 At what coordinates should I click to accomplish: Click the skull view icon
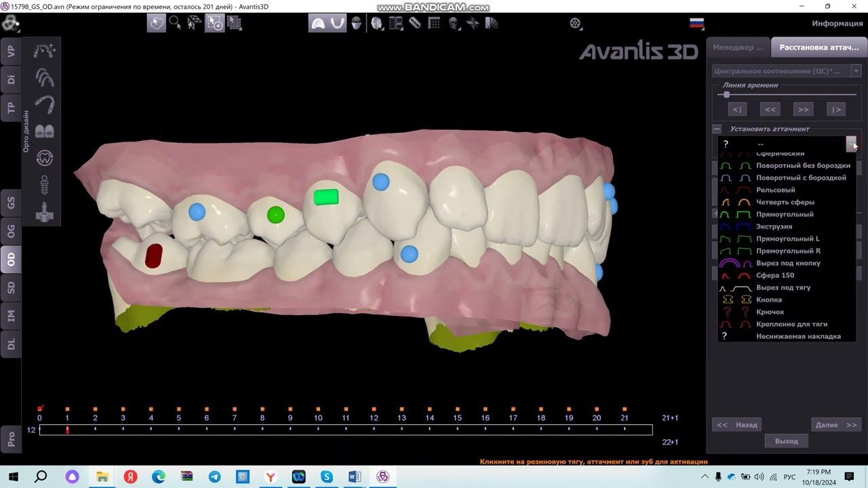(453, 23)
